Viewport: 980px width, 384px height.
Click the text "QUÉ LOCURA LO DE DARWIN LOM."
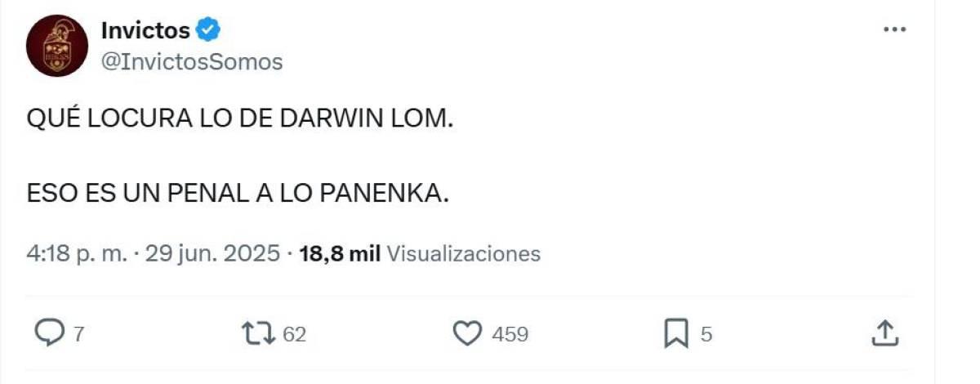(239, 120)
